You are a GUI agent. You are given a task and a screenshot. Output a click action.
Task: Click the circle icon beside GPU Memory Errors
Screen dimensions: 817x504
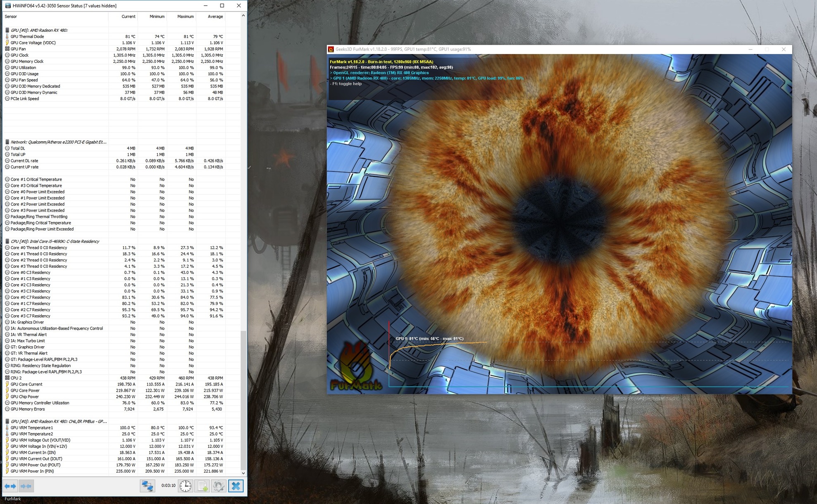(x=7, y=409)
